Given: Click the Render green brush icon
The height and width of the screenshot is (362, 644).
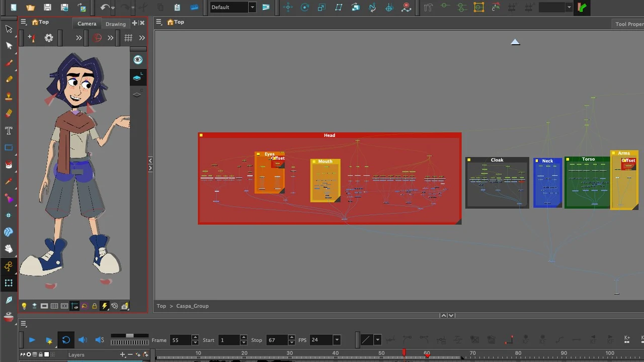Looking at the screenshot, I should 582,7.
